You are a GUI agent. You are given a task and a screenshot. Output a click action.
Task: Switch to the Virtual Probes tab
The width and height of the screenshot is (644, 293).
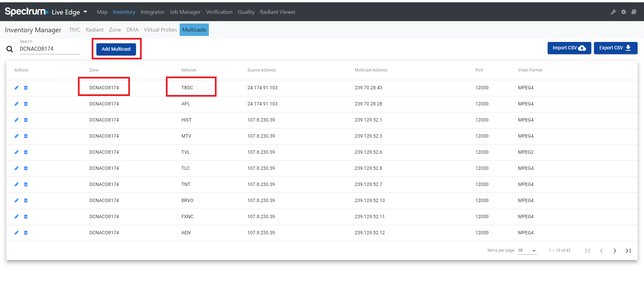[160, 30]
